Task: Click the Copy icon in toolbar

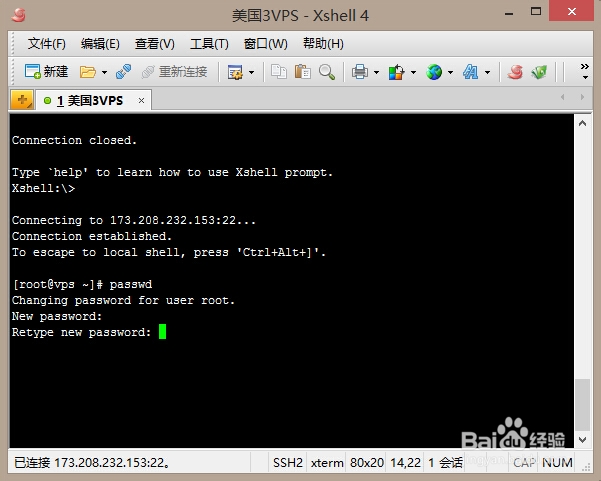Action: [x=279, y=72]
